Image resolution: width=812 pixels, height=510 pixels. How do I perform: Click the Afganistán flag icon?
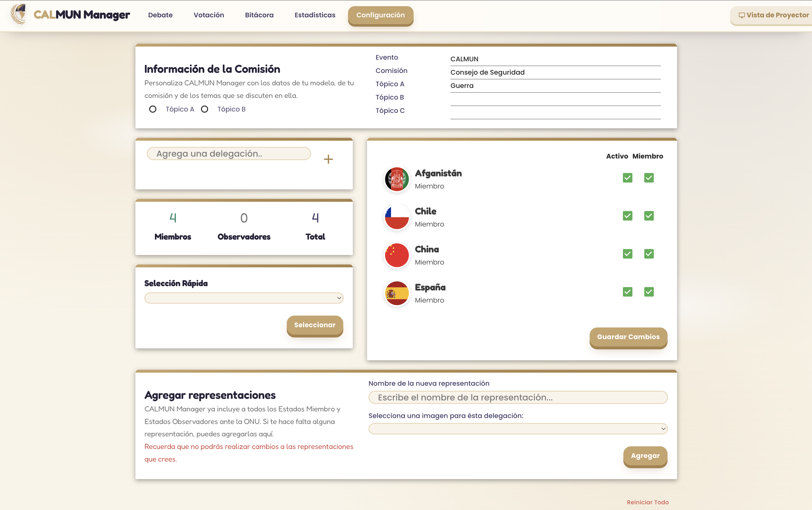[x=397, y=179]
